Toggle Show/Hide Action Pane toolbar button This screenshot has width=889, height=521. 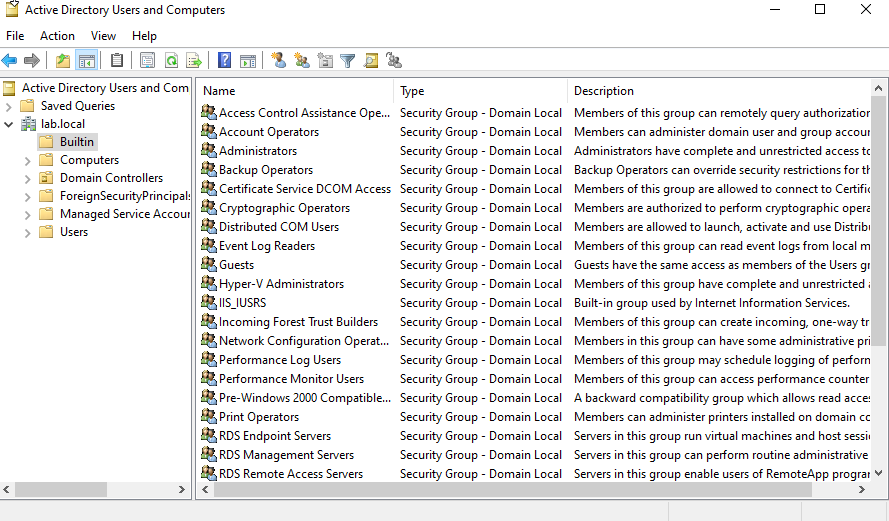[x=248, y=60]
